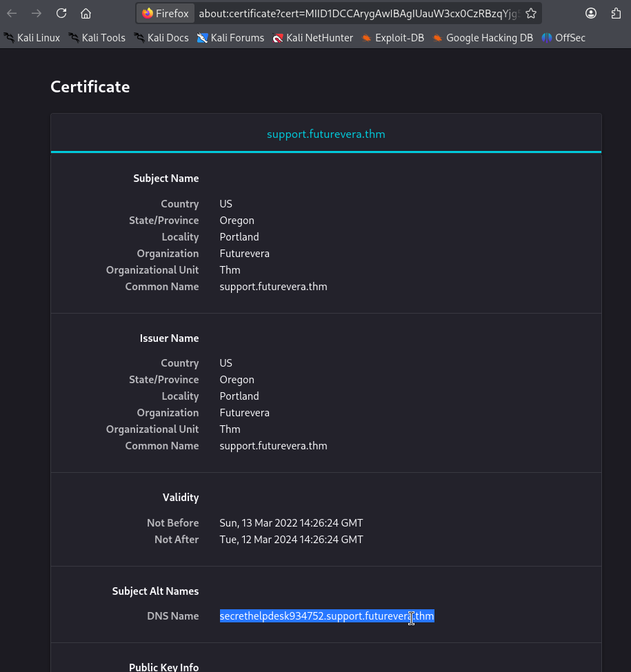Open the Kali NetHunter bookmark
The image size is (631, 672).
[313, 38]
